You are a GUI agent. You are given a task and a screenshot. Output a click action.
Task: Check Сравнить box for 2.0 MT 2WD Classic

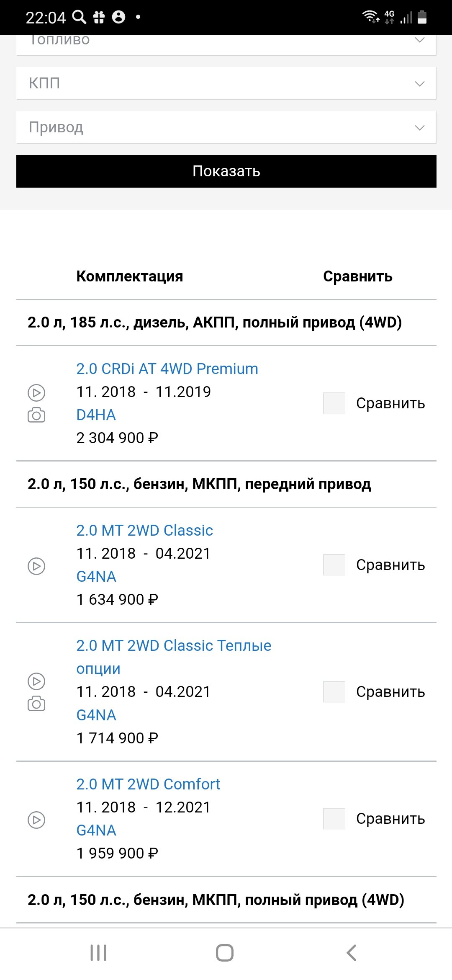334,565
